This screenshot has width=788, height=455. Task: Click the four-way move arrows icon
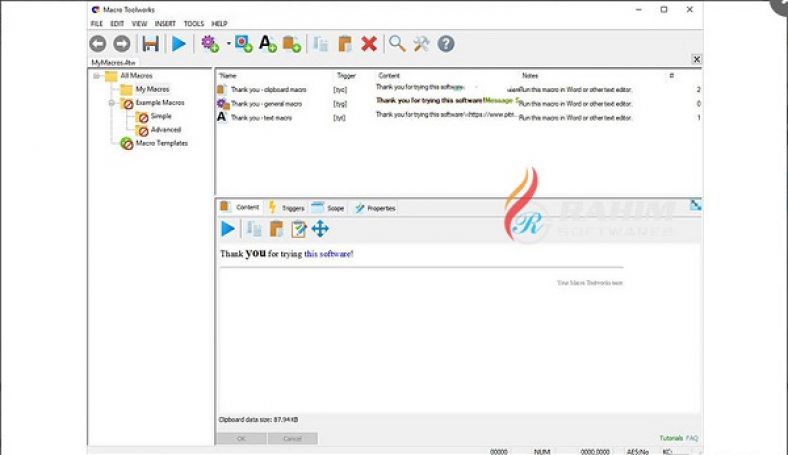(x=320, y=229)
